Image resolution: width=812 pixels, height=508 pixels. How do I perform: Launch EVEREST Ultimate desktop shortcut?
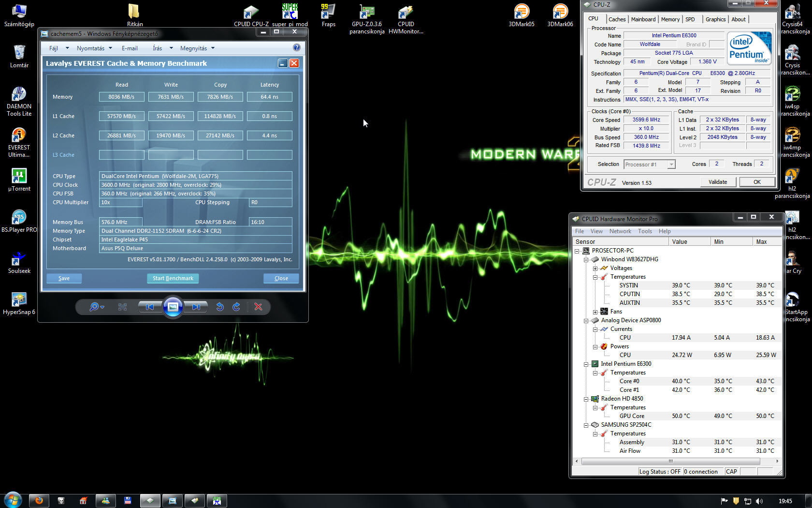[19, 142]
